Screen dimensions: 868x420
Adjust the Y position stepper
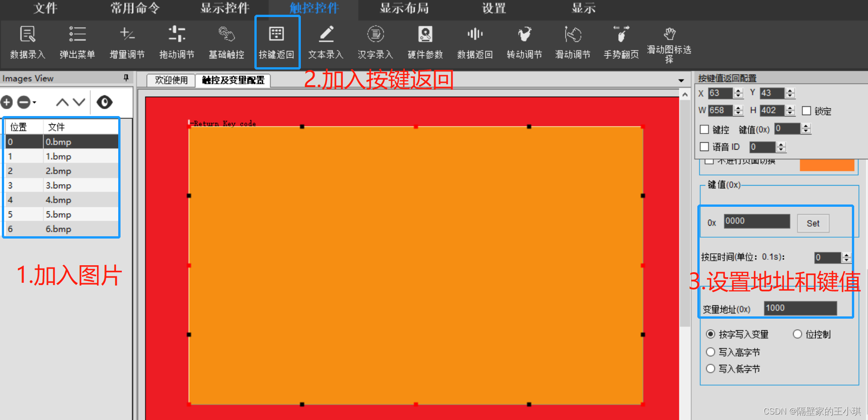790,93
